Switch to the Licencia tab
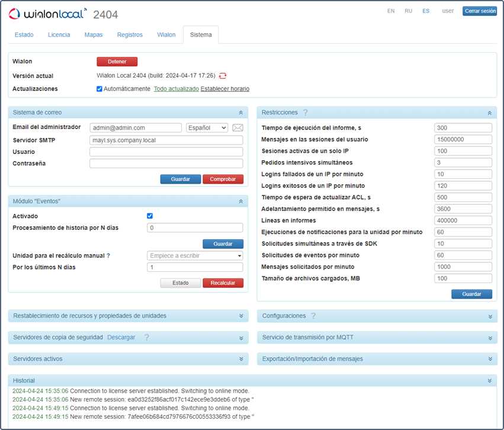Image resolution: width=504 pixels, height=430 pixels. coord(59,35)
